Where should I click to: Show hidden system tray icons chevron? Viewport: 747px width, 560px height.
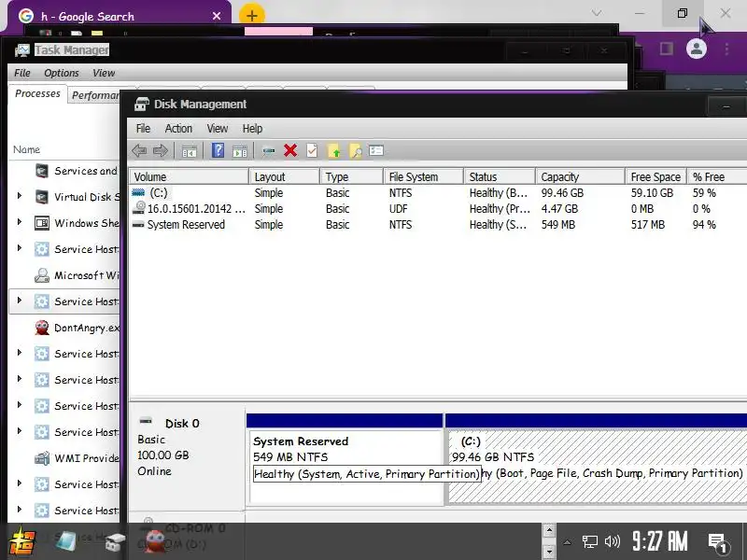tap(567, 542)
